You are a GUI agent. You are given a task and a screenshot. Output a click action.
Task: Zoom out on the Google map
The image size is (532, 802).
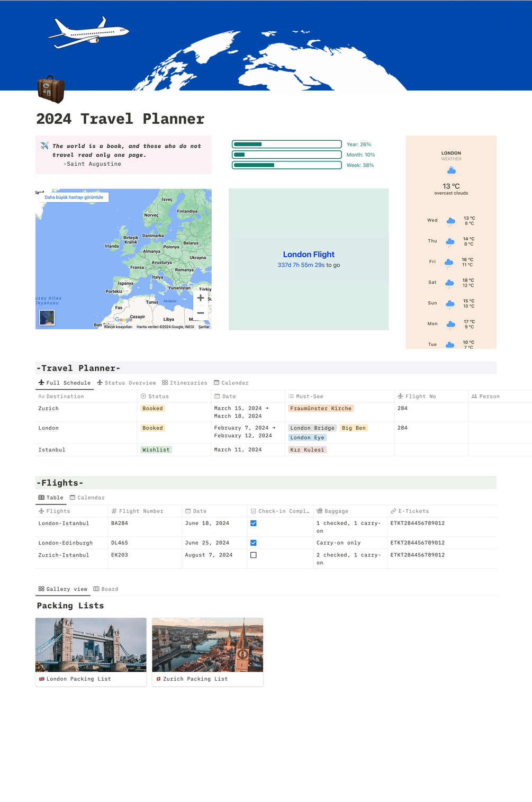[201, 313]
